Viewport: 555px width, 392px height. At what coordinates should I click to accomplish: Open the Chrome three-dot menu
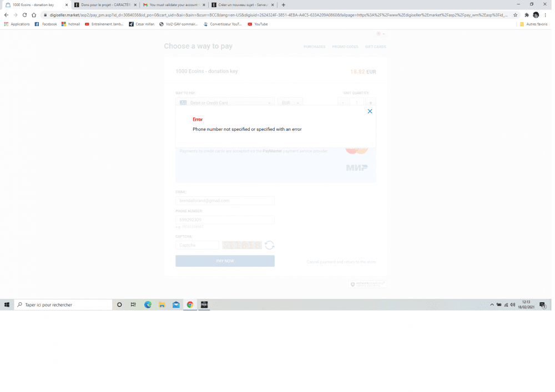[x=546, y=15]
